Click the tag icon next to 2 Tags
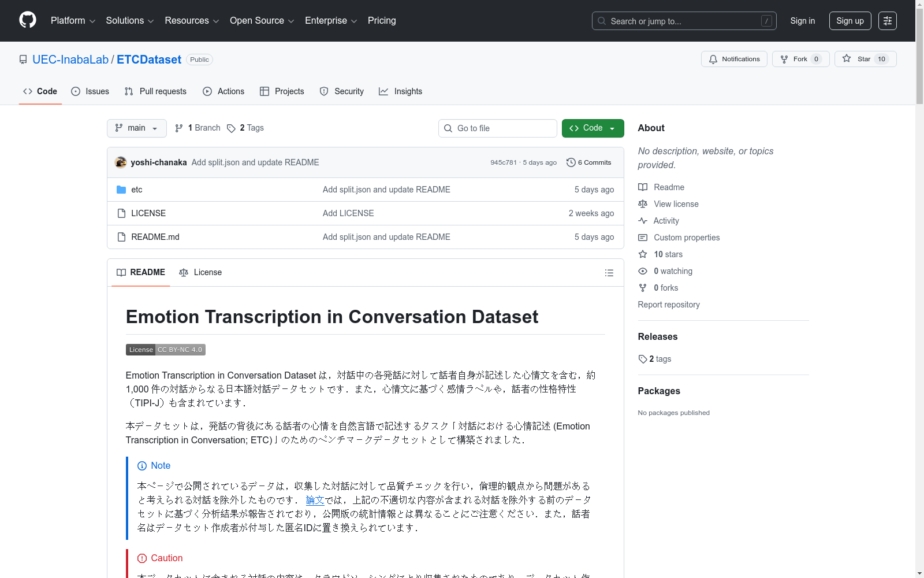Viewport: 924px width, 578px height. click(x=231, y=128)
